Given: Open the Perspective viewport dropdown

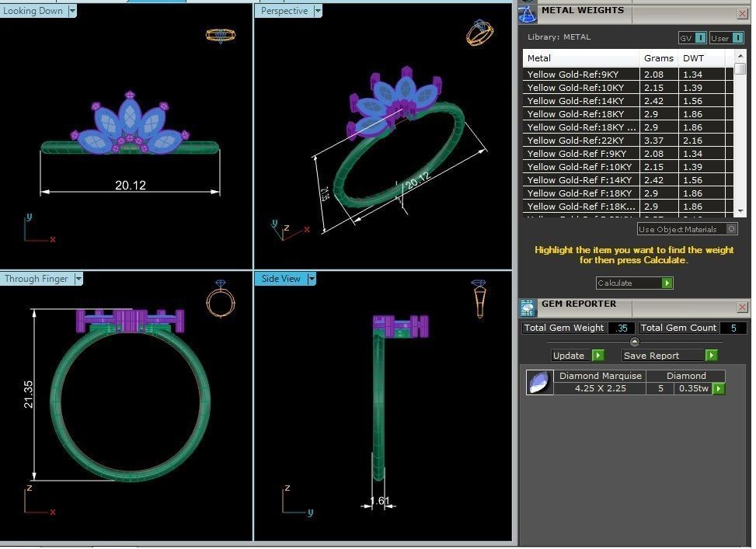Looking at the screenshot, I should coord(318,11).
